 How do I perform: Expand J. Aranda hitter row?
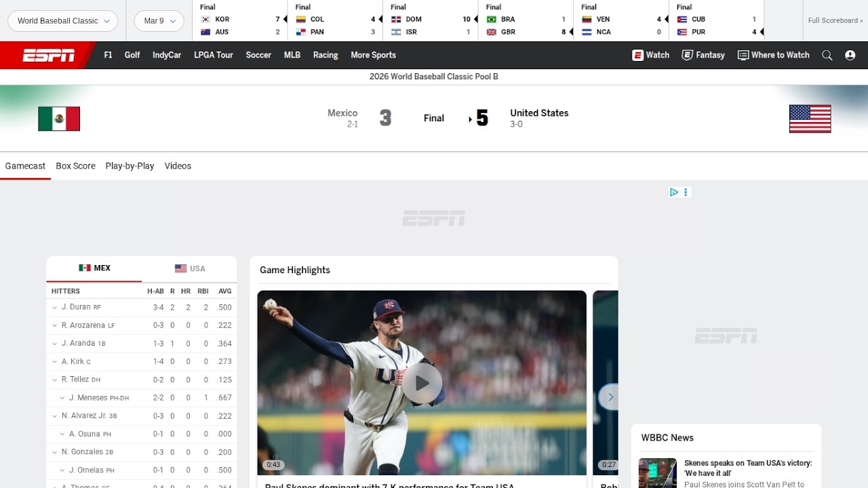pos(55,344)
